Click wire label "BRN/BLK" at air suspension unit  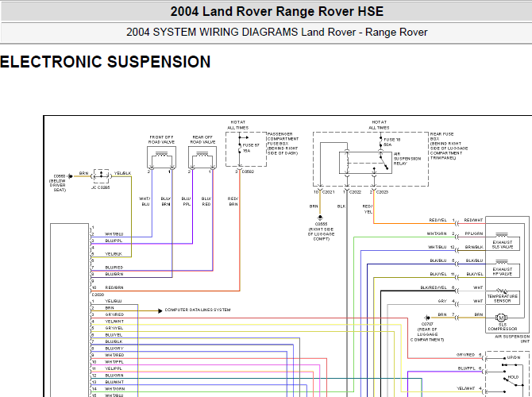coord(474,247)
